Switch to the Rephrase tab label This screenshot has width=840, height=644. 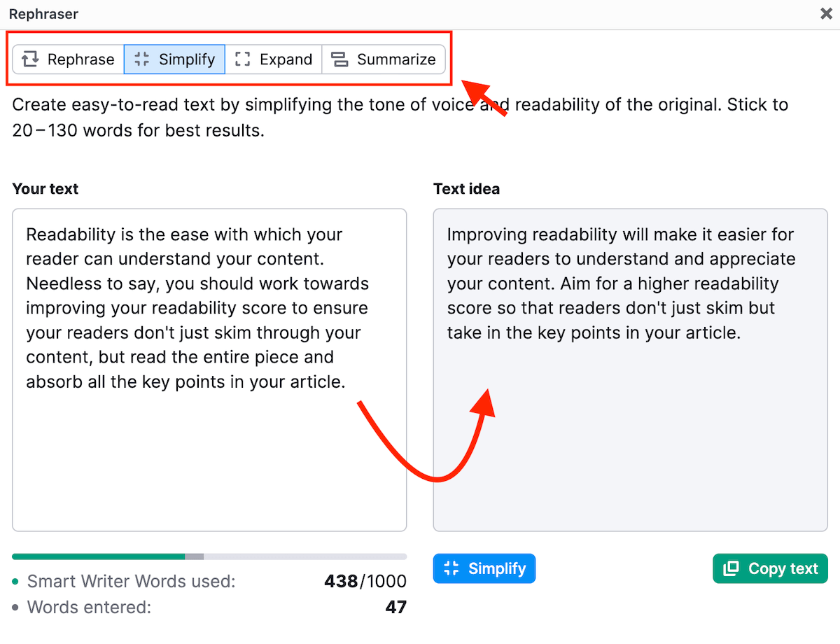pos(80,59)
